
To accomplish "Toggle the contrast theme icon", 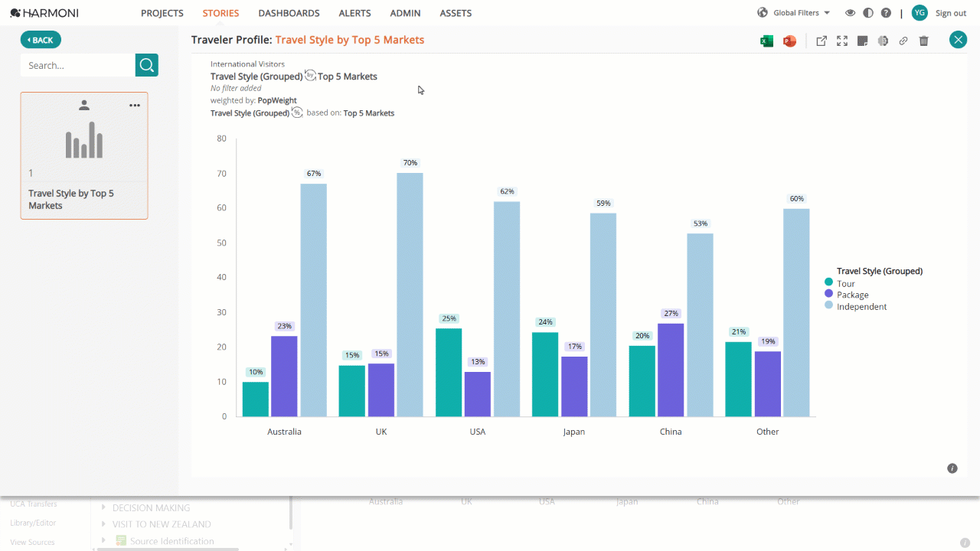I will (x=868, y=13).
